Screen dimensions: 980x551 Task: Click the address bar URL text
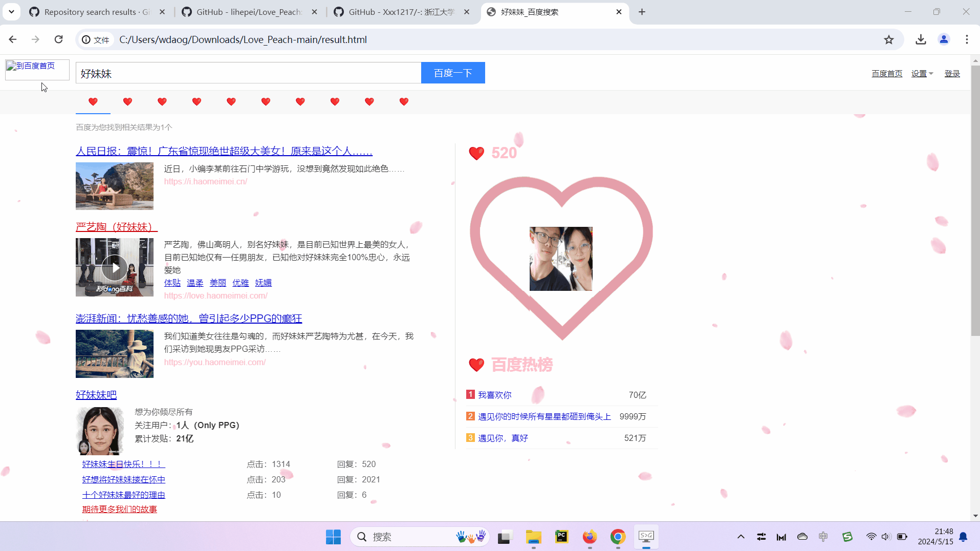click(243, 39)
